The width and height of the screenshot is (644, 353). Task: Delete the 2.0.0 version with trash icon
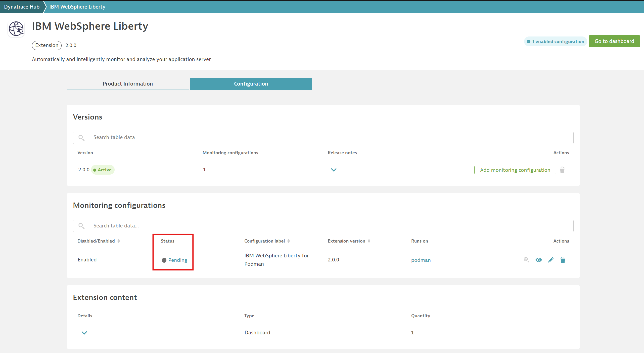coord(562,170)
